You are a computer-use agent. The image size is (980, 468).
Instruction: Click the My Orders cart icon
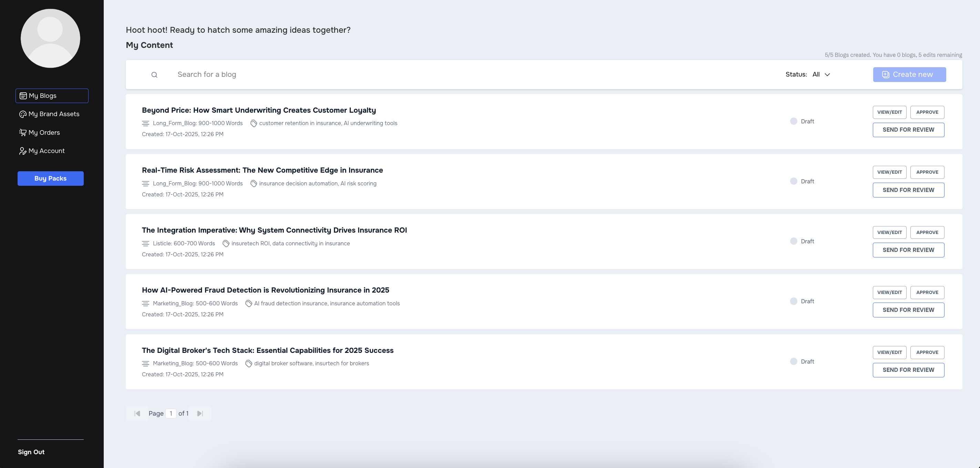point(23,132)
